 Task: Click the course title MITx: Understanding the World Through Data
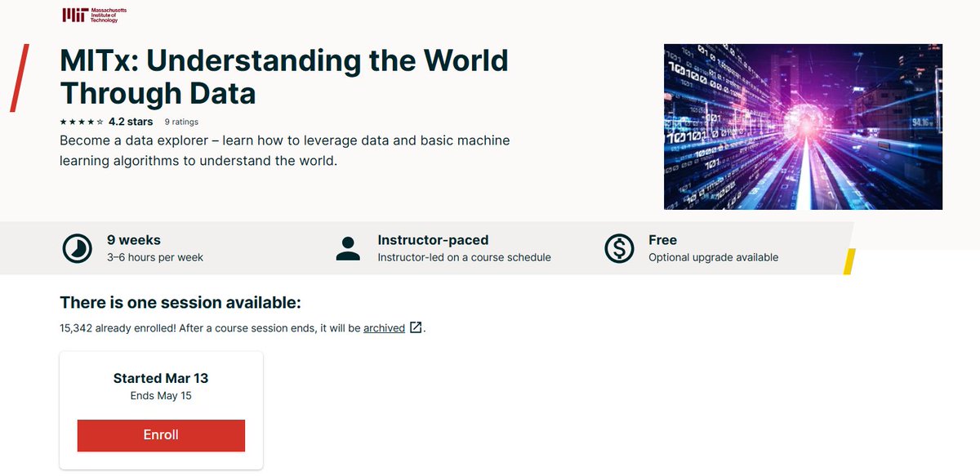[284, 77]
